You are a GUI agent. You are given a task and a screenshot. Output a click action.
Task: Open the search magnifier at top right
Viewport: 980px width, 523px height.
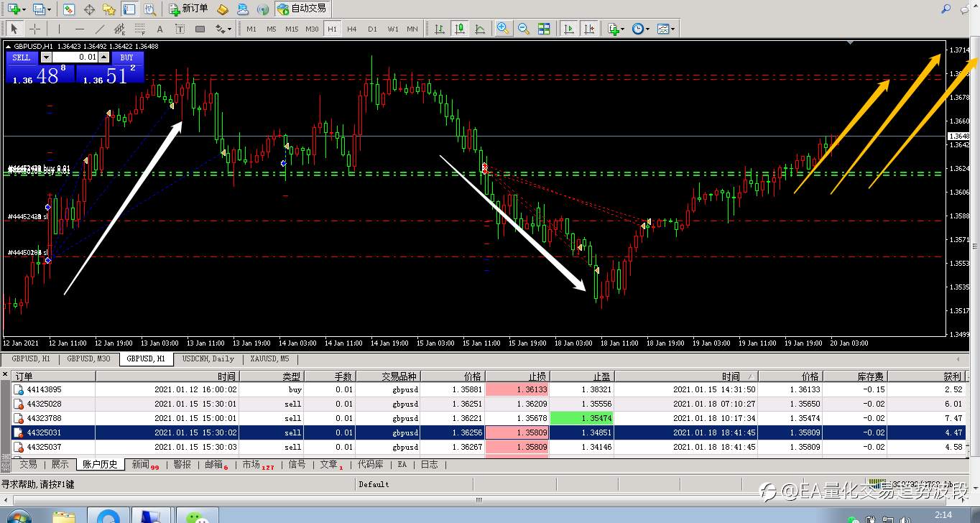(946, 9)
